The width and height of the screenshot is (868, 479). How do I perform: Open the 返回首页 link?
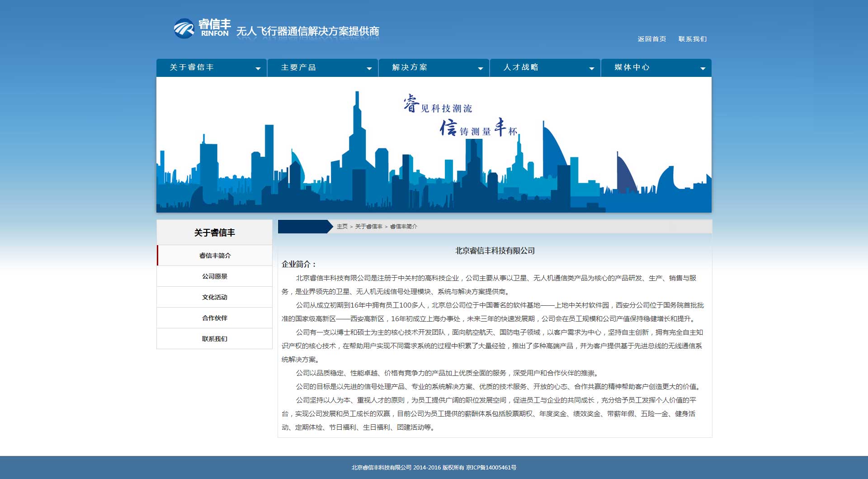652,39
